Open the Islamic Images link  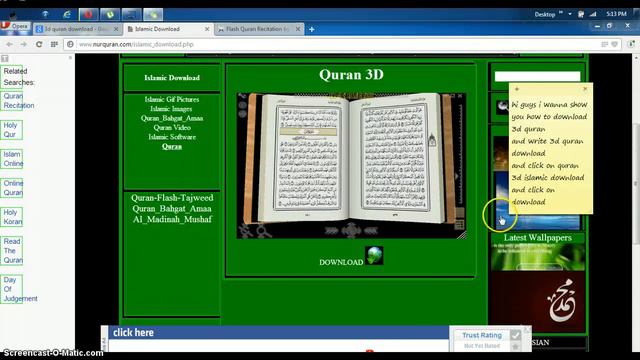(x=171, y=109)
